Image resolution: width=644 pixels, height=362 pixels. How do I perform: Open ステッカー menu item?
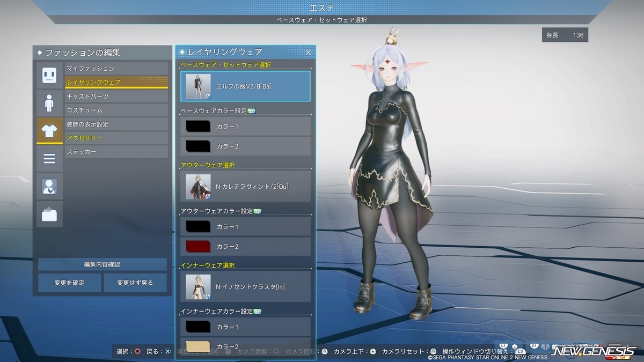pos(116,152)
